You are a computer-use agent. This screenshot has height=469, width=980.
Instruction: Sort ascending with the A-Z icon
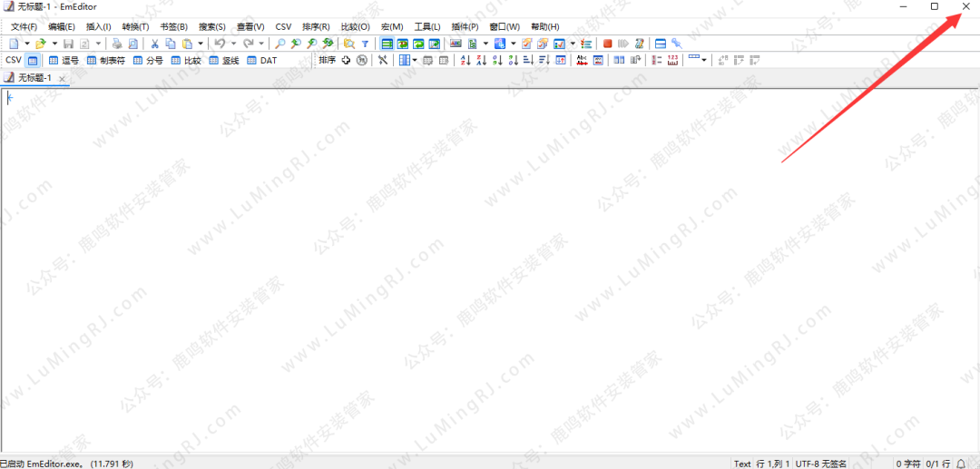pyautogui.click(x=465, y=61)
